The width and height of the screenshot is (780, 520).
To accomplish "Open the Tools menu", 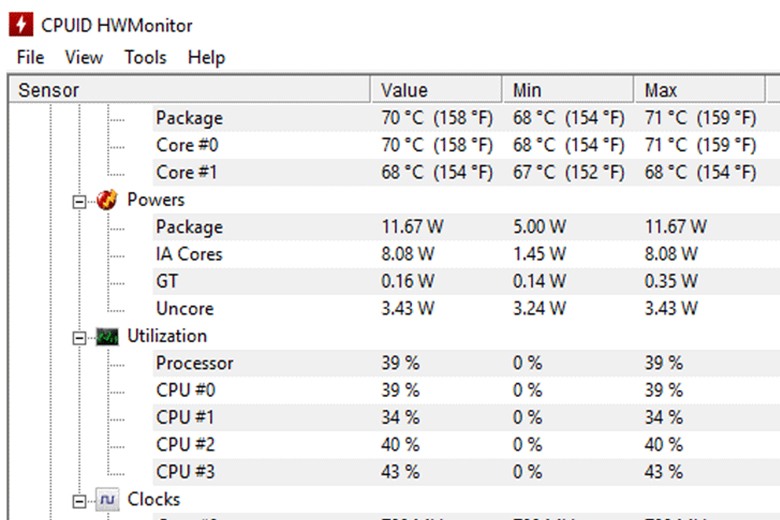I will (145, 57).
